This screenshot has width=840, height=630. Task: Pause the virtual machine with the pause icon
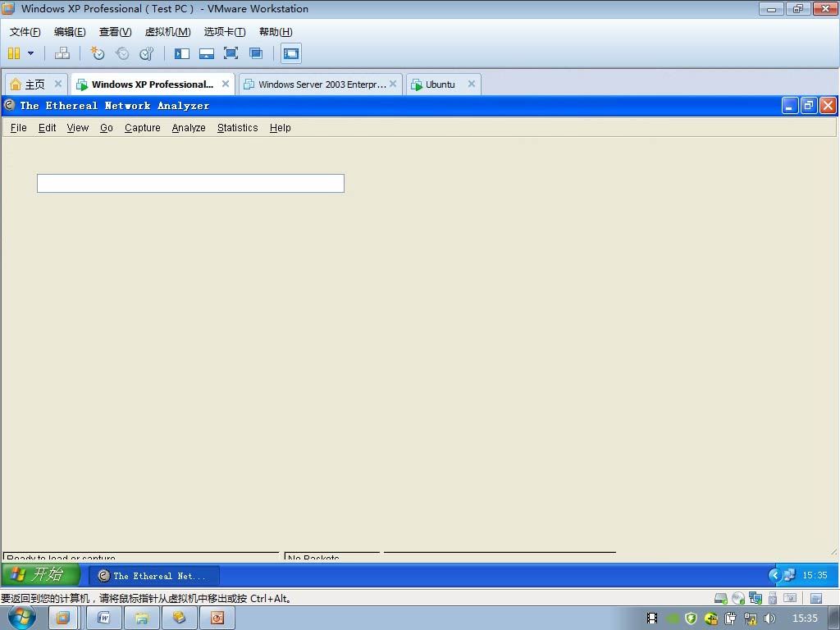tap(15, 53)
